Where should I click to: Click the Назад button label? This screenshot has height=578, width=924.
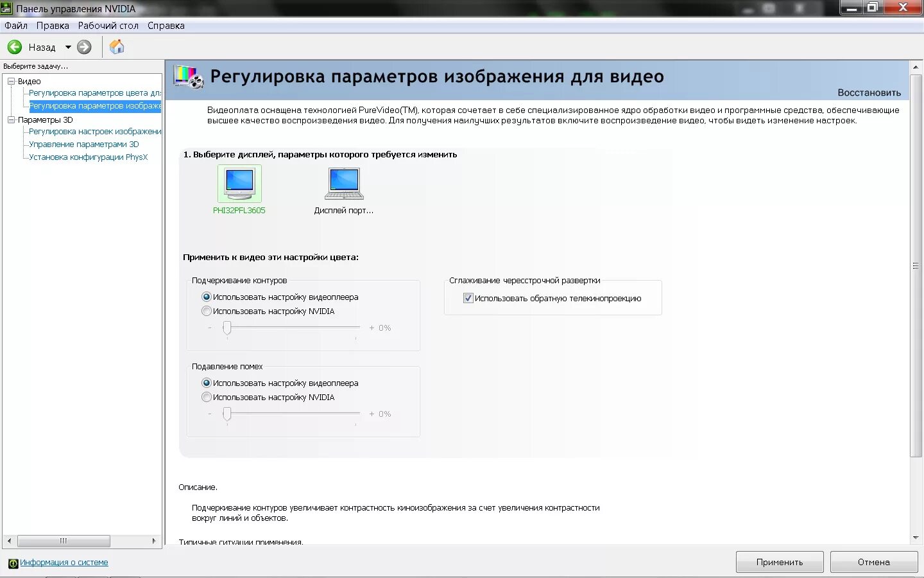point(42,48)
